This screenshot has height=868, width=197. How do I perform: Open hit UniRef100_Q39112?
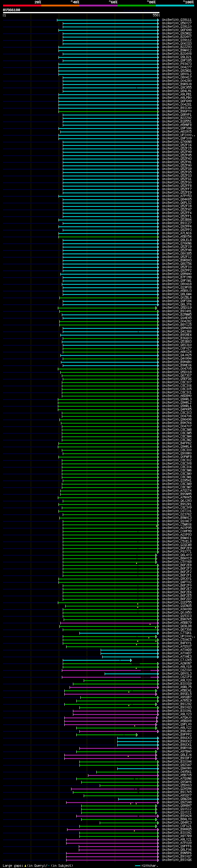click(176, 40)
